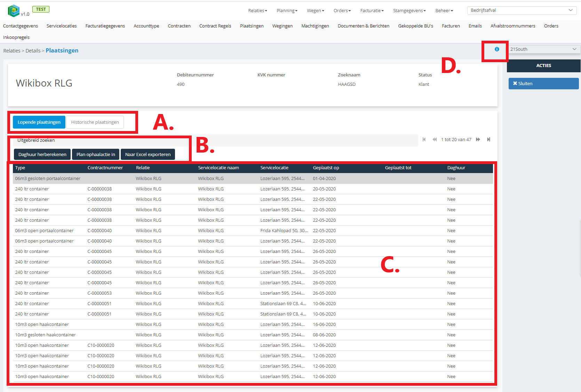Screen dimensions: 581x392
Task: Click Daghuur herberekenen button
Action: coord(42,155)
